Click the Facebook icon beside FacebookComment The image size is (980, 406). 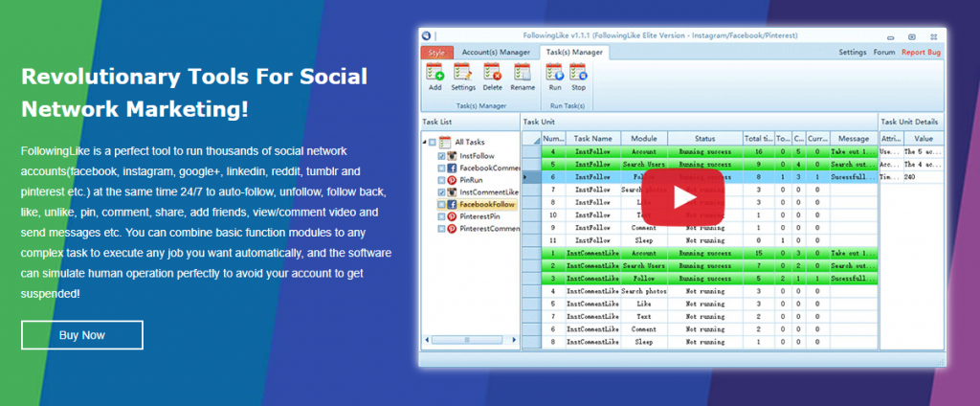(452, 168)
